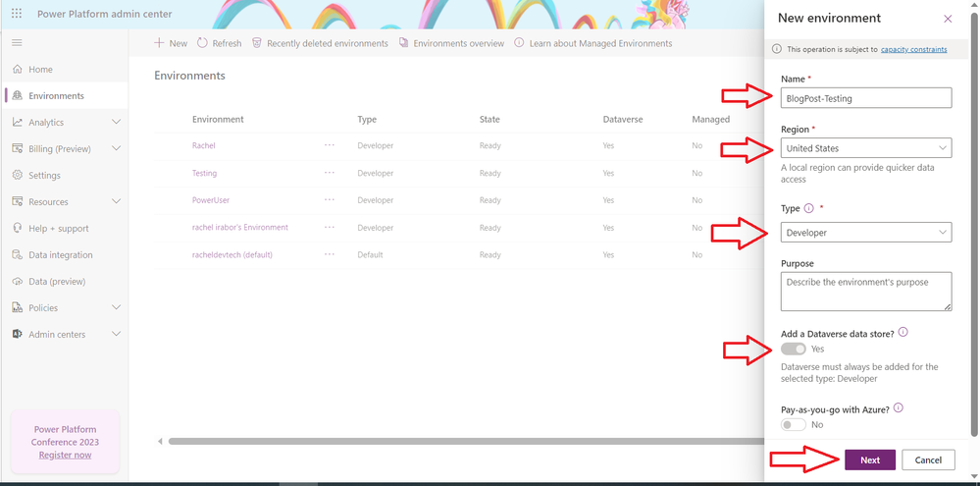This screenshot has width=980, height=486.
Task: Click the Resources icon in sidebar
Action: coord(18,201)
